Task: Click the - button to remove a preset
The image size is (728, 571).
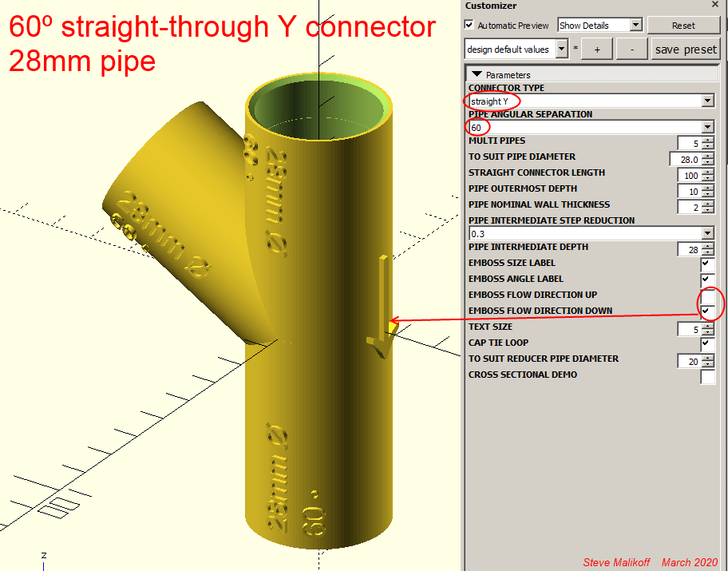Action: (631, 49)
